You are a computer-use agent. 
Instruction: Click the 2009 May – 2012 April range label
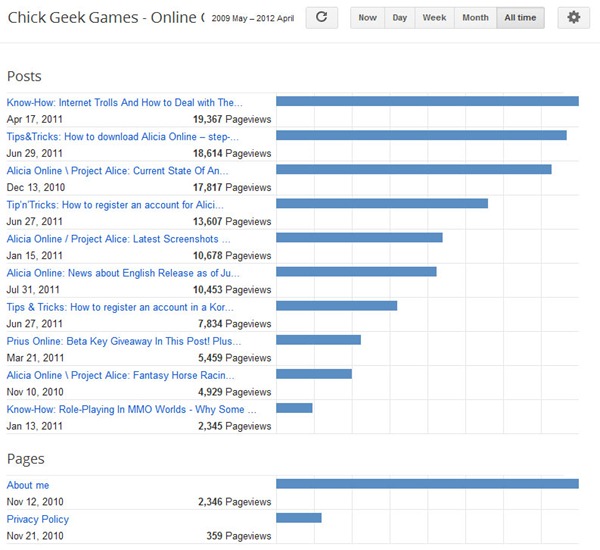pyautogui.click(x=253, y=18)
